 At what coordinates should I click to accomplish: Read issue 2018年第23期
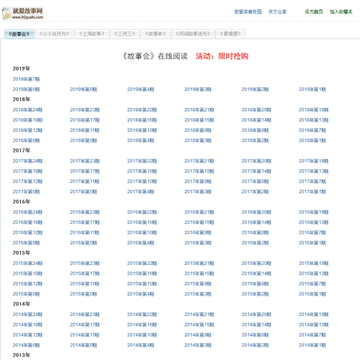click(x=85, y=110)
